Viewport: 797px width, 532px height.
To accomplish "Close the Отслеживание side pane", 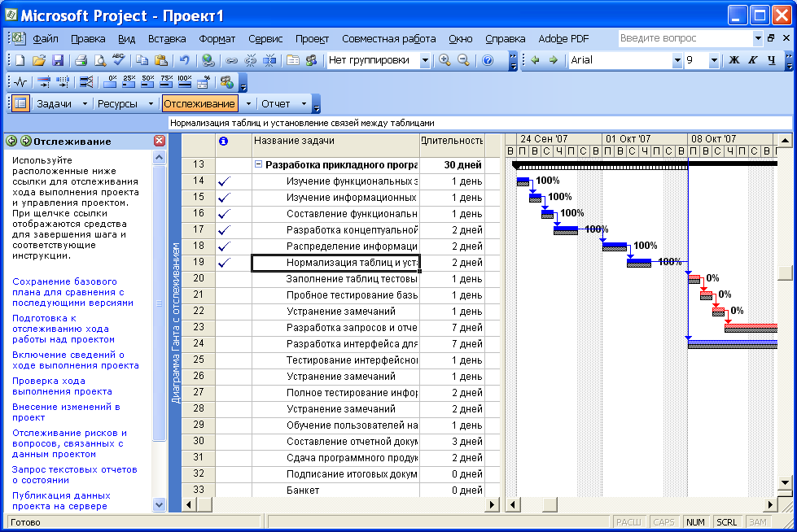I will coord(159,141).
